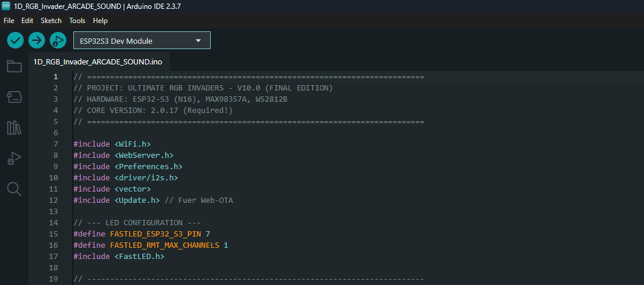Click the equals-sign separator comment on line 5
This screenshot has width=644, height=285.
249,122
